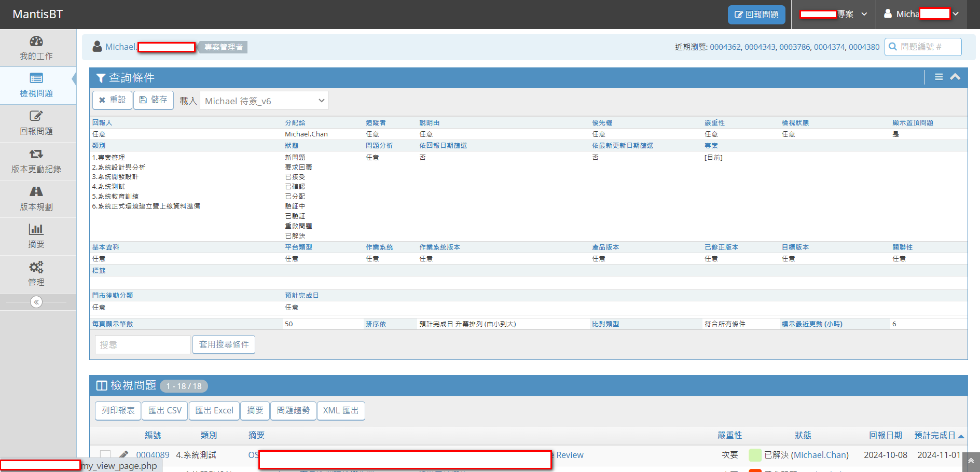
Task: Click the green status color box for issue 0004089
Action: pyautogui.click(x=755, y=455)
